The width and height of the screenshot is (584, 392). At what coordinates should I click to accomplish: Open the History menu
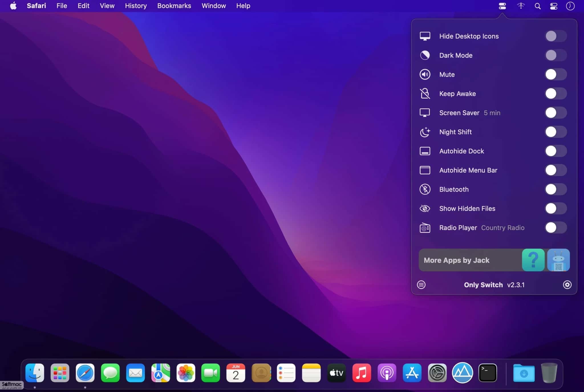coord(136,6)
